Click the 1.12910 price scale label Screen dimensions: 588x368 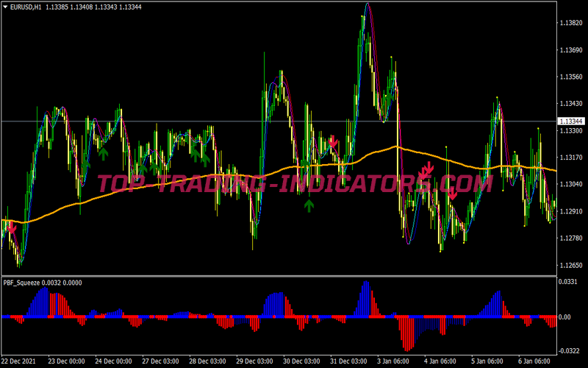click(571, 211)
